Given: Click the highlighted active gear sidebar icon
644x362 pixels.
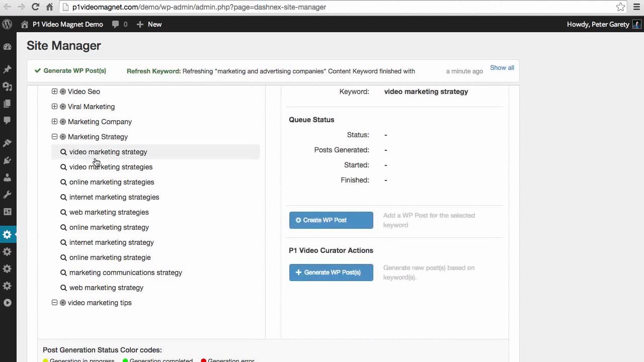Looking at the screenshot, I should click(x=7, y=234).
